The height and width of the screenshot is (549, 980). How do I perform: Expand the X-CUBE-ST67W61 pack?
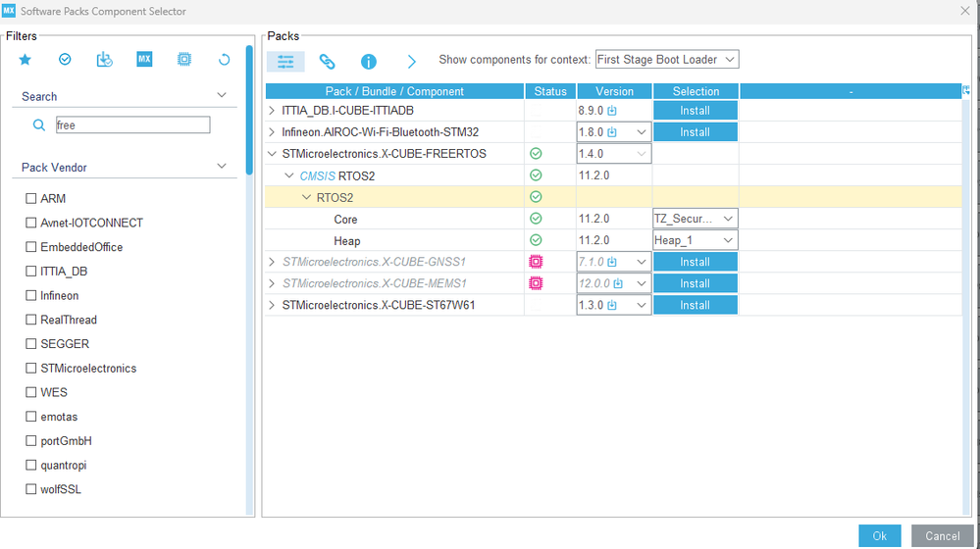click(272, 306)
